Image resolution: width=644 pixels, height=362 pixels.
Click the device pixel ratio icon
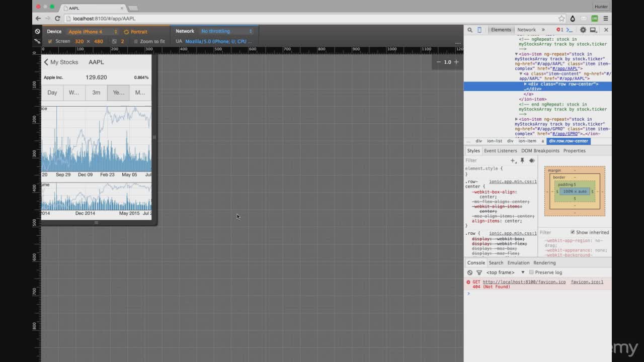(114, 41)
